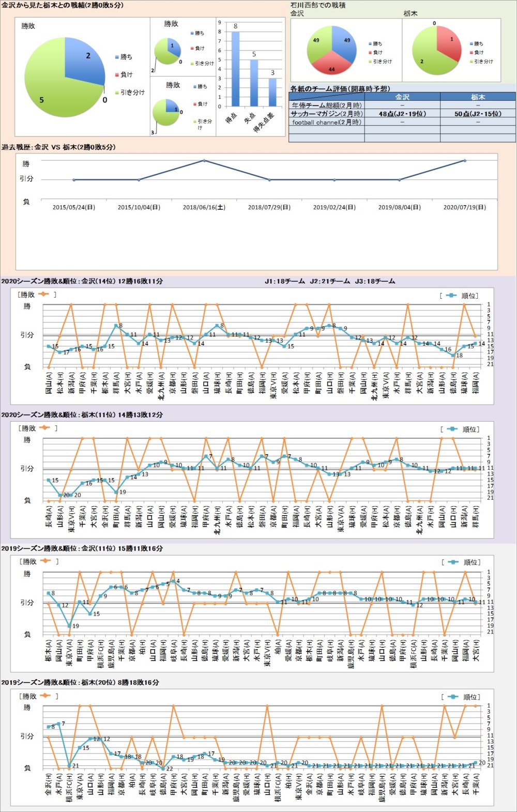517x812 pixels.
Task: Click the 引き分け legend marker beside the large 勝敗 pie
Action: pos(117,93)
